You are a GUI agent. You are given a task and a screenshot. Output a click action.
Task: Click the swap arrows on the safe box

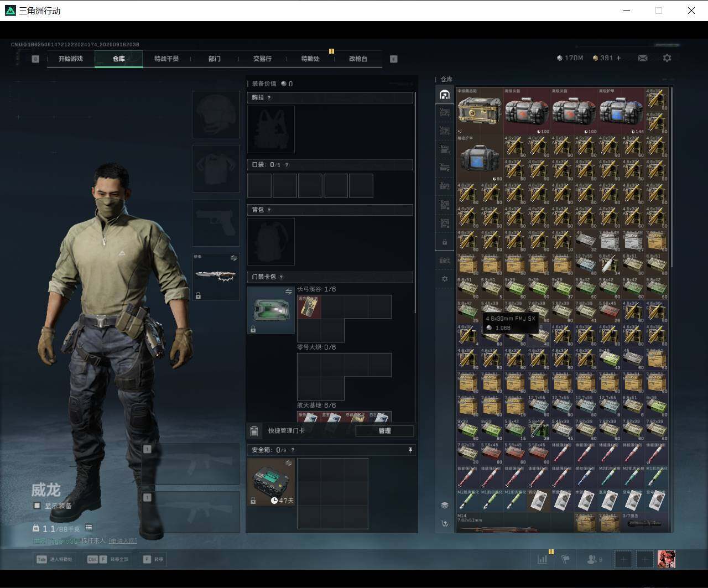(x=288, y=463)
